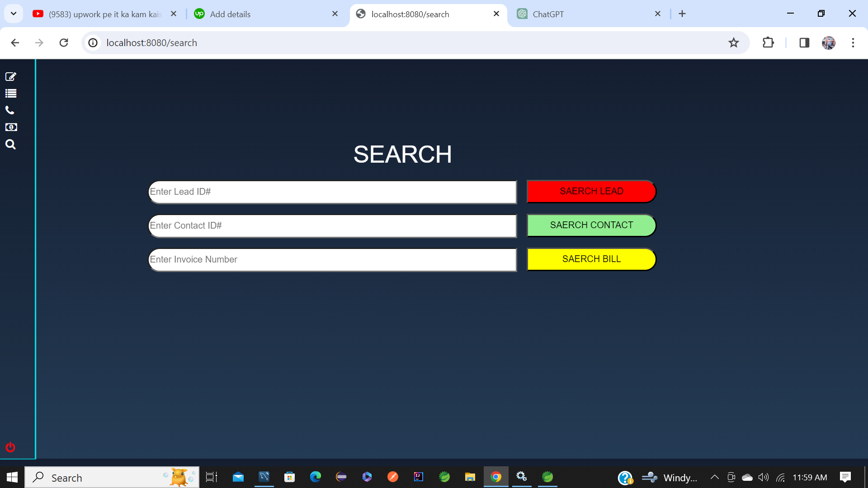Expand the tab search dropdown arrow
The image size is (868, 488).
click(x=14, y=14)
